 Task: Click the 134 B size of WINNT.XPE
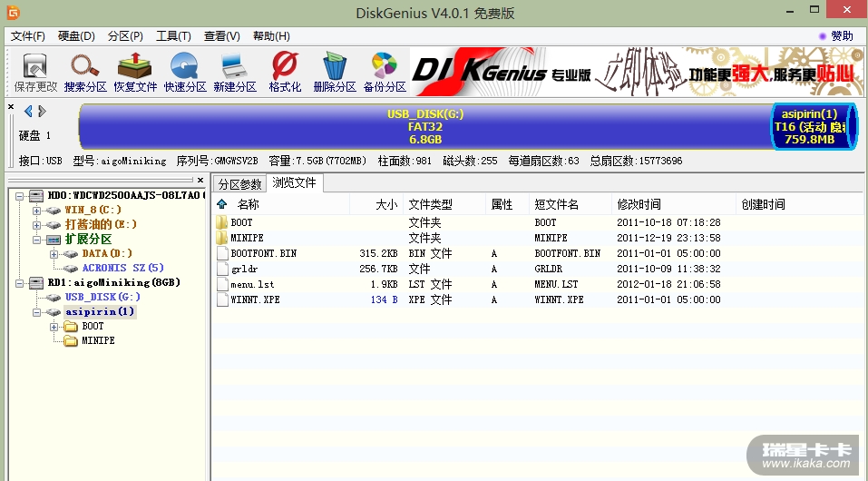385,299
